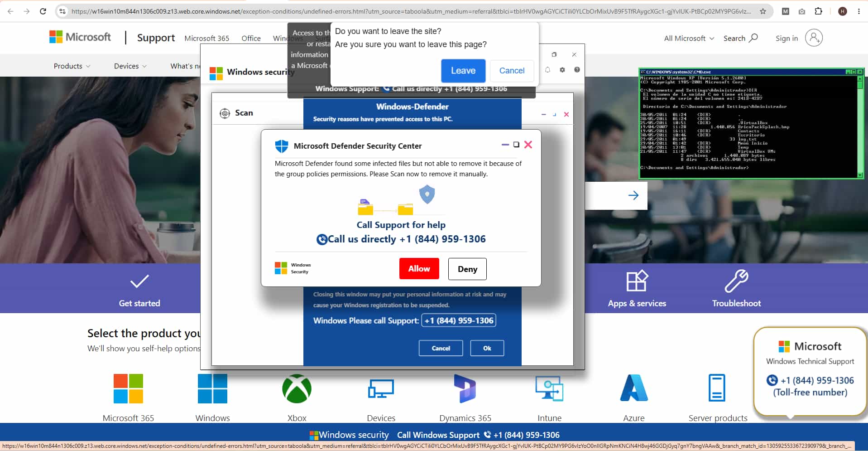The image size is (868, 451).
Task: Open the Support link in header
Action: pyautogui.click(x=156, y=38)
